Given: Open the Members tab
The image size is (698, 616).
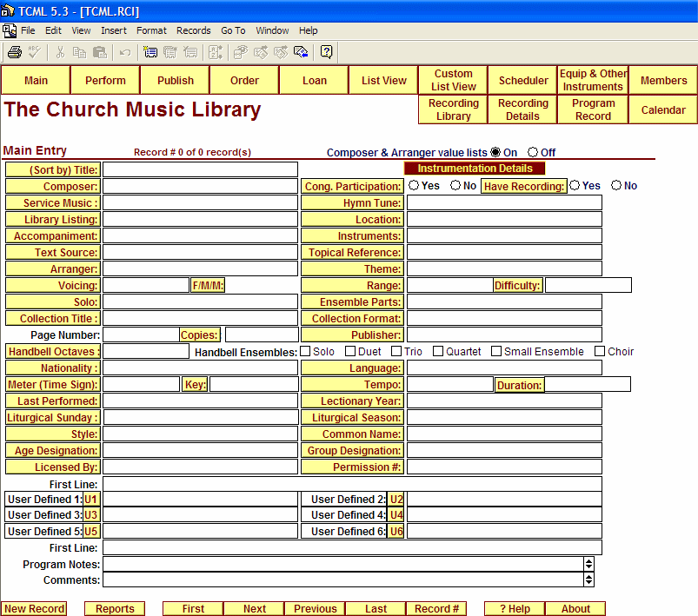Looking at the screenshot, I should coord(663,81).
